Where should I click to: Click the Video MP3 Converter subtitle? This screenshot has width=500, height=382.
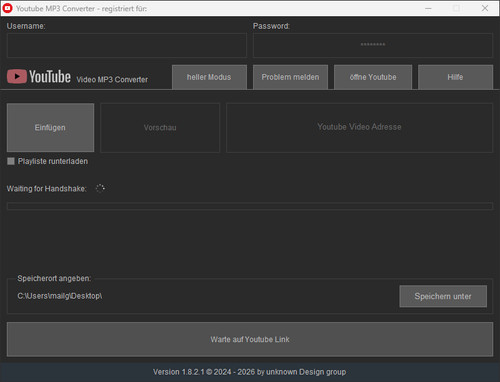[112, 80]
